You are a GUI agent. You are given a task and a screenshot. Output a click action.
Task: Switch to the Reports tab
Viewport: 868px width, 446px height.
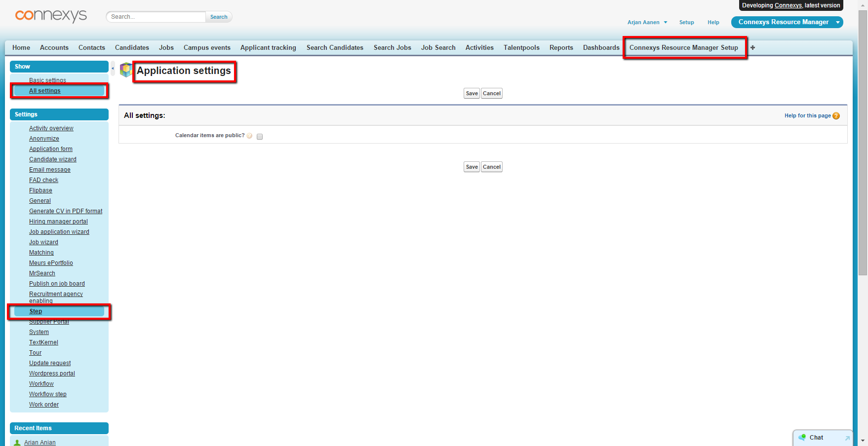point(561,48)
